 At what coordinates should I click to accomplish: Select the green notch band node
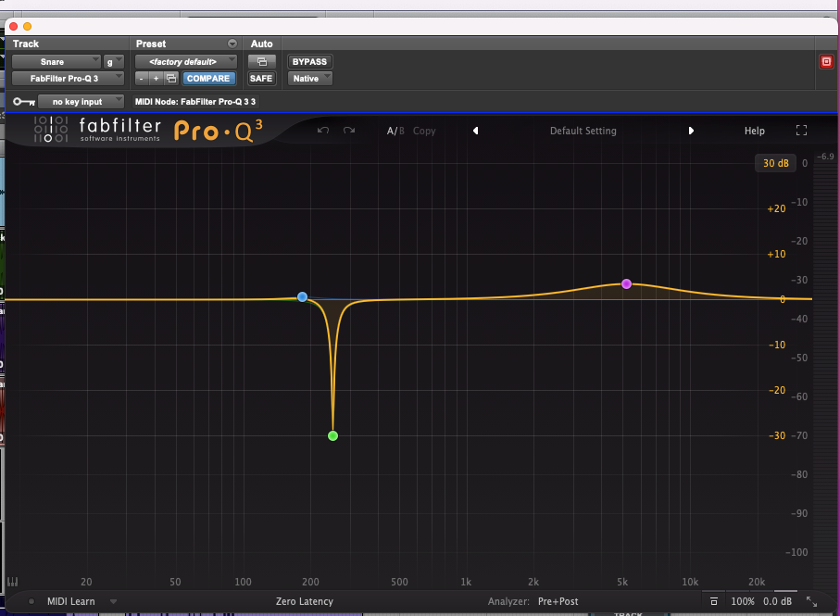click(x=332, y=436)
